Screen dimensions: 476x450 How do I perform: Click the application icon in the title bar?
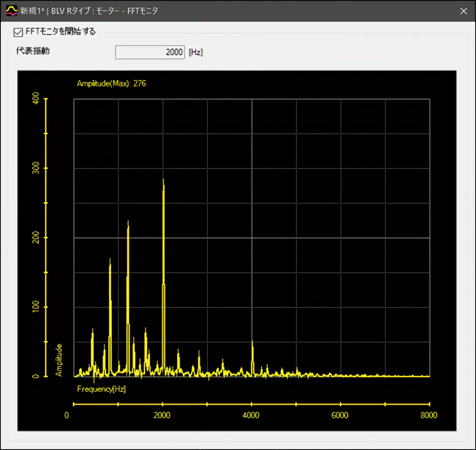pyautogui.click(x=11, y=11)
